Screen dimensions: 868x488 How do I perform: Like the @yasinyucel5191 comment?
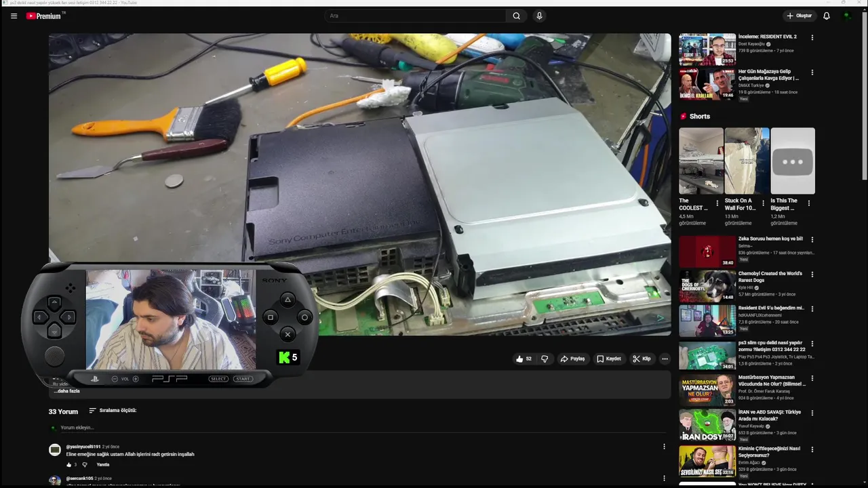(68, 464)
